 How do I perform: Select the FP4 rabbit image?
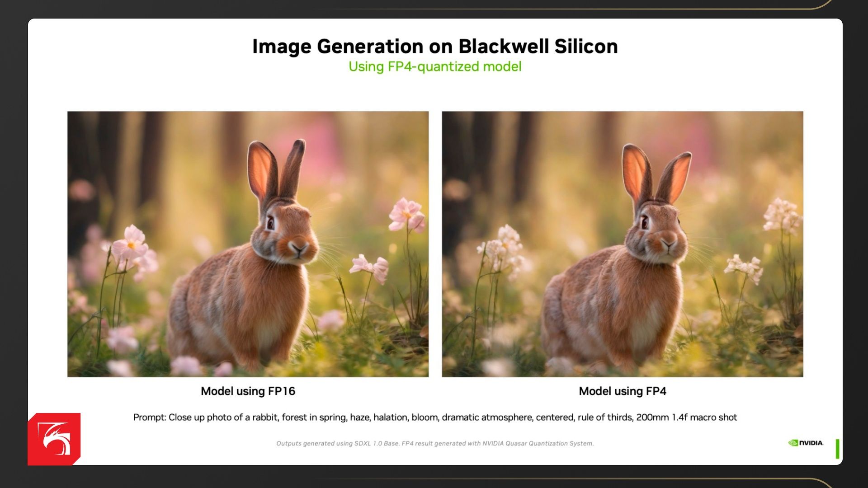pyautogui.click(x=622, y=244)
